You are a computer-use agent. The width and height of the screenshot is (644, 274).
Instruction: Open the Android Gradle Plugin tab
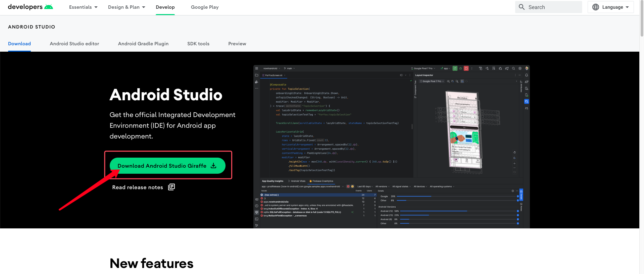143,44
